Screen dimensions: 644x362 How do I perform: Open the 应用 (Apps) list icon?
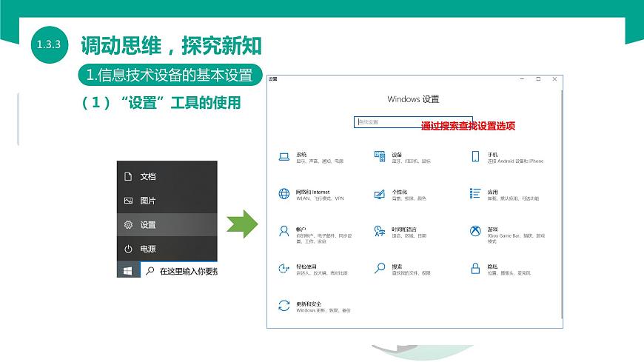point(475,193)
